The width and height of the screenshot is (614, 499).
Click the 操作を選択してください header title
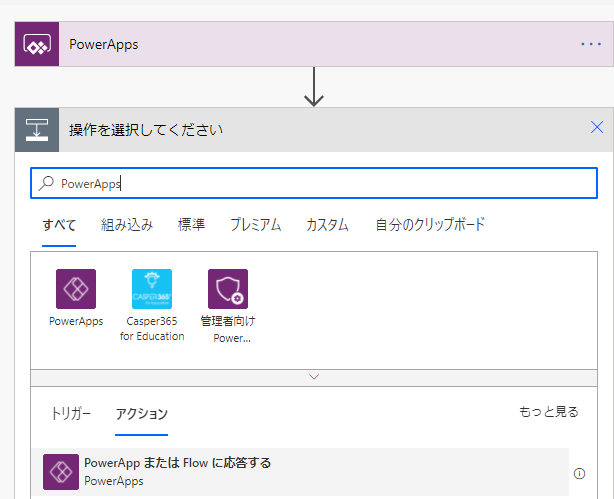coord(146,130)
